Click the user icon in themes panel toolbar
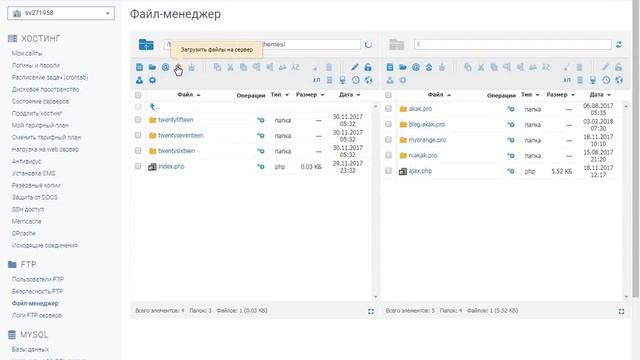This screenshot has width=640, height=360. click(x=139, y=80)
